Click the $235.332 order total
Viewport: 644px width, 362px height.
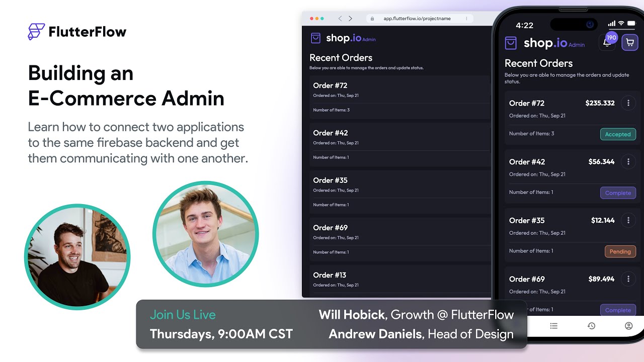600,103
